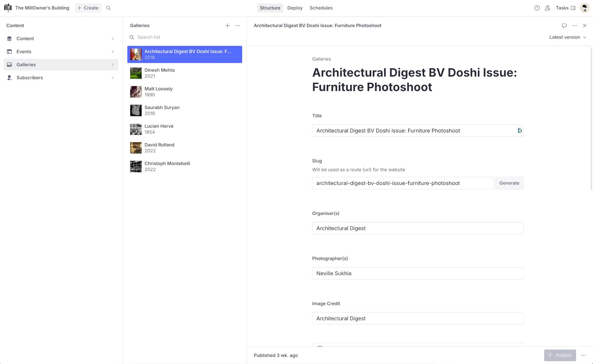
Task: Open the Latest version dropdown
Action: tap(567, 37)
